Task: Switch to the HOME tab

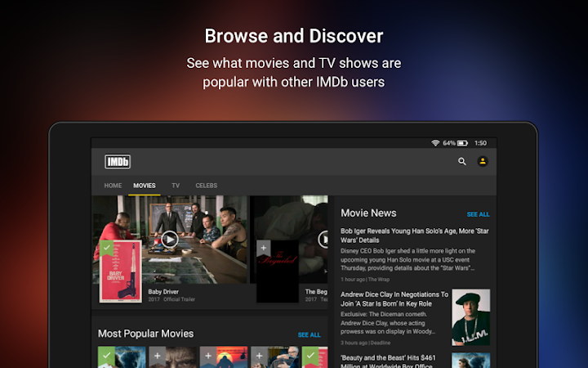Action: pos(113,186)
